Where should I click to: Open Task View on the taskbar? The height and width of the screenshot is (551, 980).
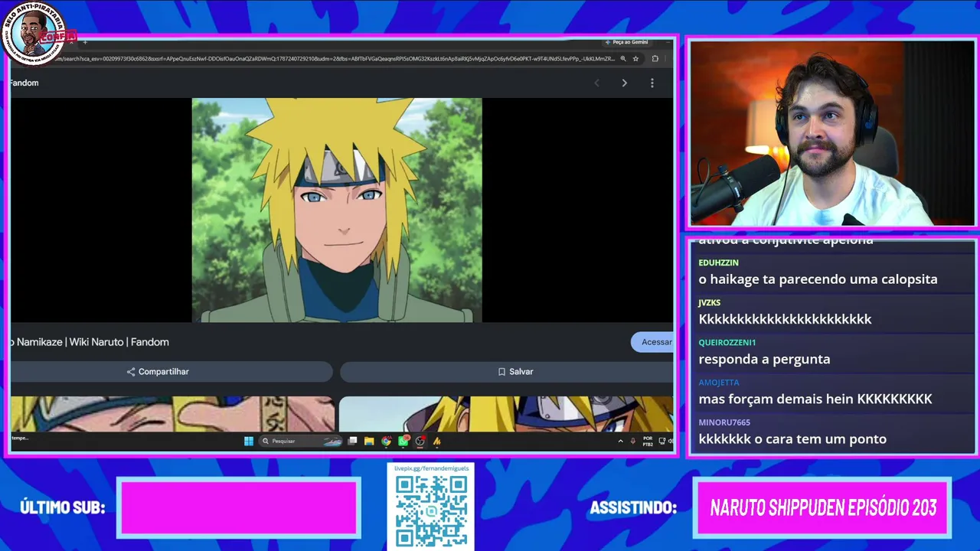click(x=353, y=441)
